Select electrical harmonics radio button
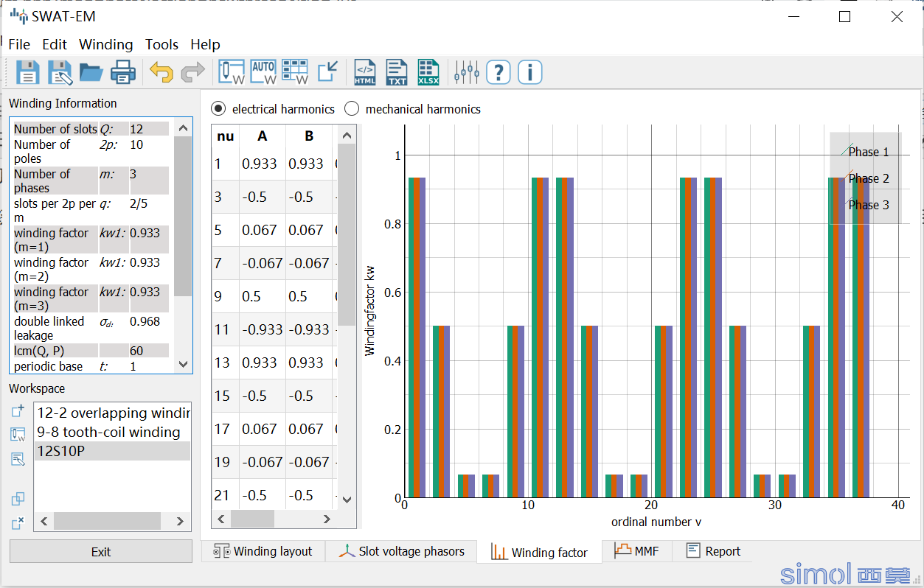924x588 pixels. click(218, 109)
